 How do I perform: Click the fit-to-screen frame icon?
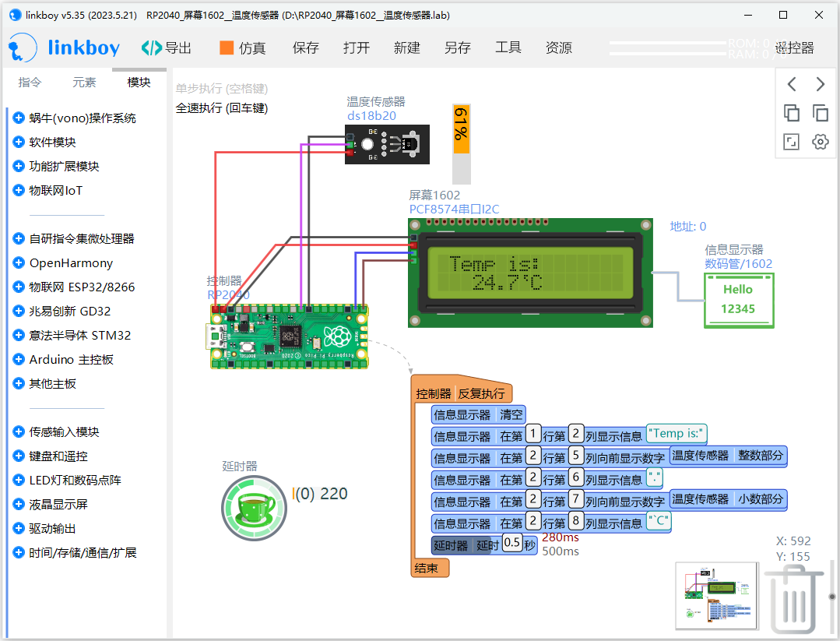coord(792,142)
